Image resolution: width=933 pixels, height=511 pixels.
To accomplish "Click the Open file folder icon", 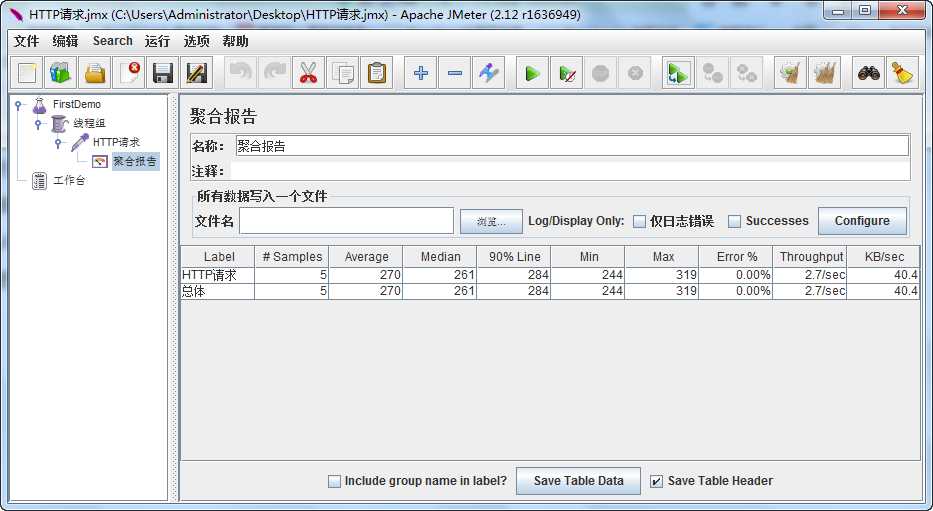I will coord(95,73).
